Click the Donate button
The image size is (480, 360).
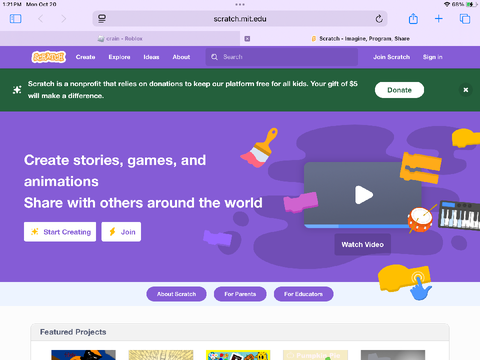[x=399, y=90]
